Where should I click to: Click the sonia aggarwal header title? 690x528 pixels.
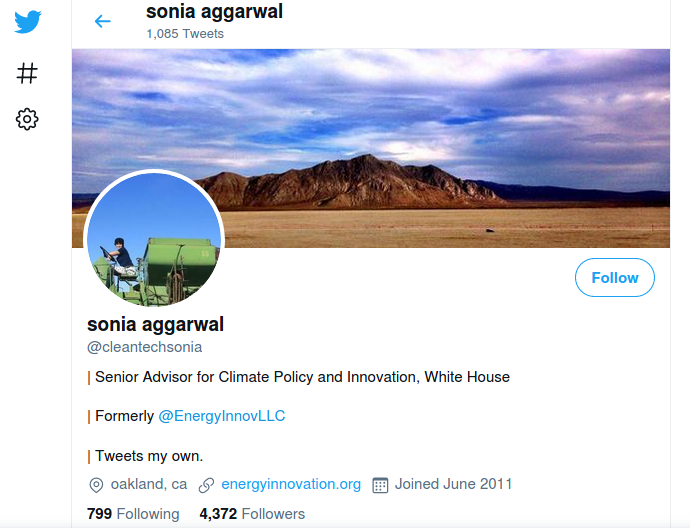coord(214,12)
